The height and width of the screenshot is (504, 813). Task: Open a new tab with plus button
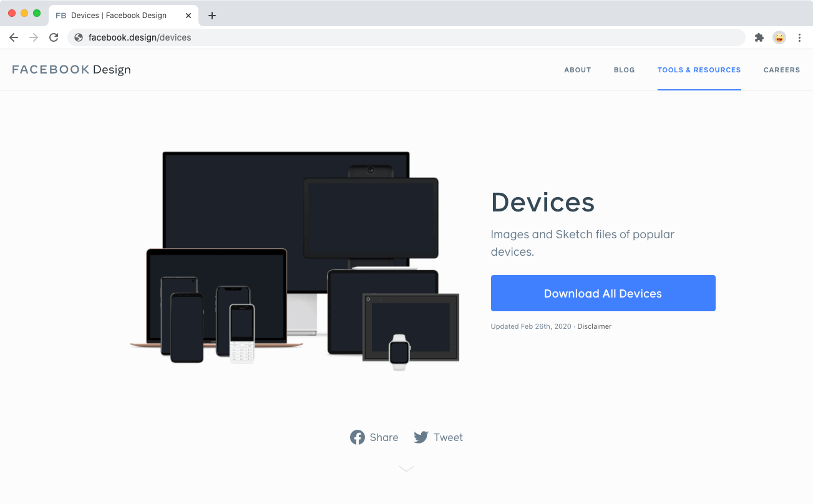click(212, 16)
